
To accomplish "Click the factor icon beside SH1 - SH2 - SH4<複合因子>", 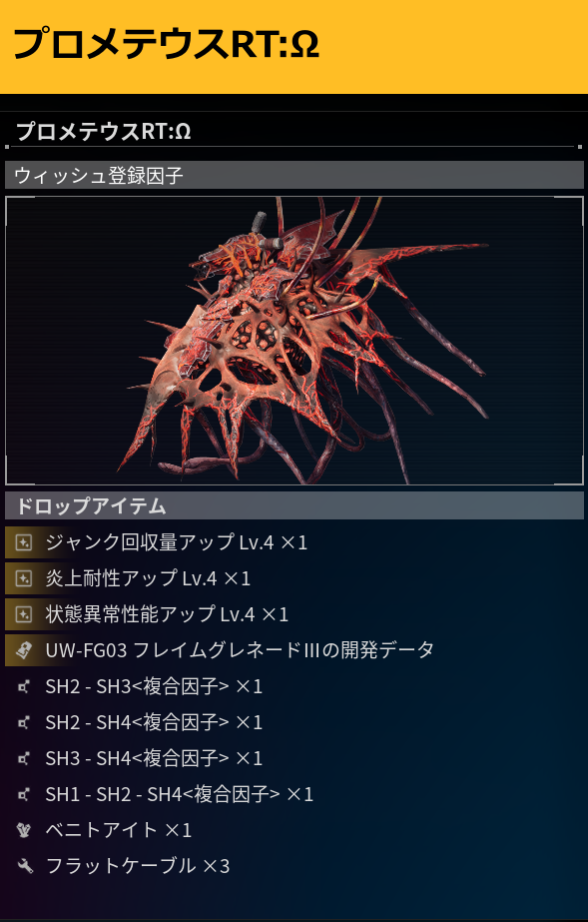I will click(24, 794).
